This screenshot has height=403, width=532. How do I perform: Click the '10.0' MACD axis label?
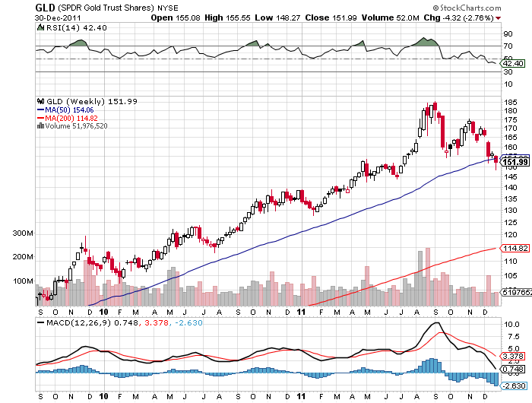(x=511, y=324)
